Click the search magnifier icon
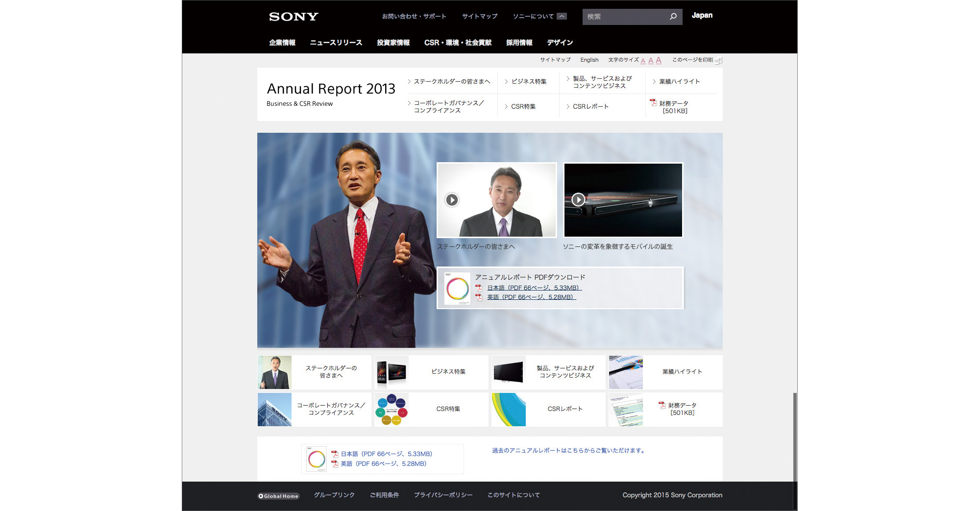 click(673, 17)
